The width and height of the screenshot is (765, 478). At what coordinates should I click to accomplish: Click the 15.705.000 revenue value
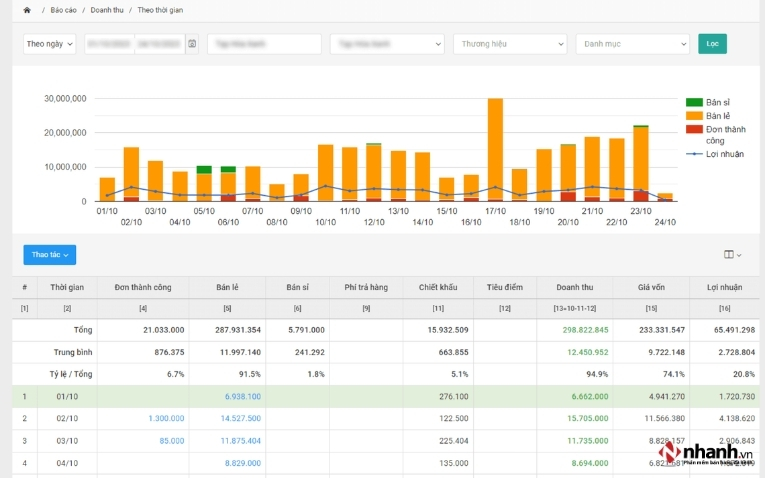[x=587, y=418]
